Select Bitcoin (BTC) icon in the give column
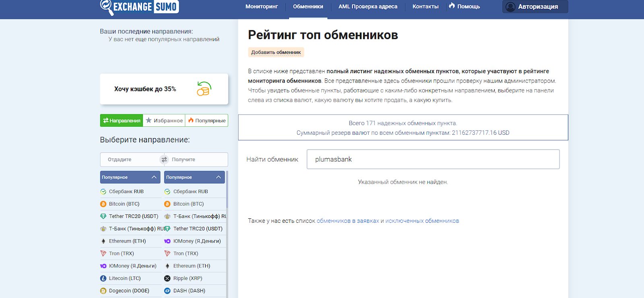The height and width of the screenshot is (298, 644). click(x=103, y=204)
